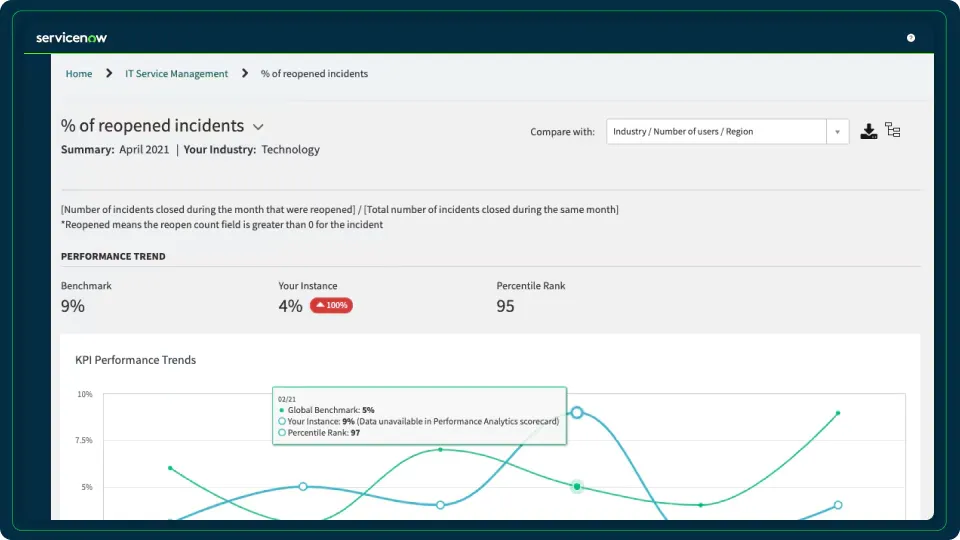Click the Summary April 2021 text

click(x=115, y=149)
